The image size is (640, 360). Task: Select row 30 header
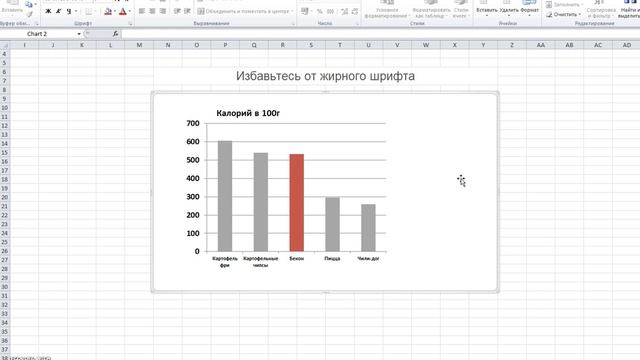pyautogui.click(x=4, y=287)
